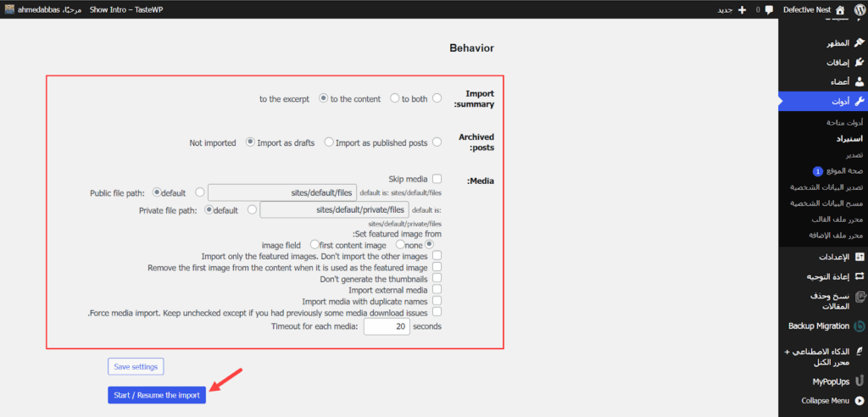Open the أعضاء (Users) person icon
Viewport: 868px width, 417px height.
pos(860,82)
